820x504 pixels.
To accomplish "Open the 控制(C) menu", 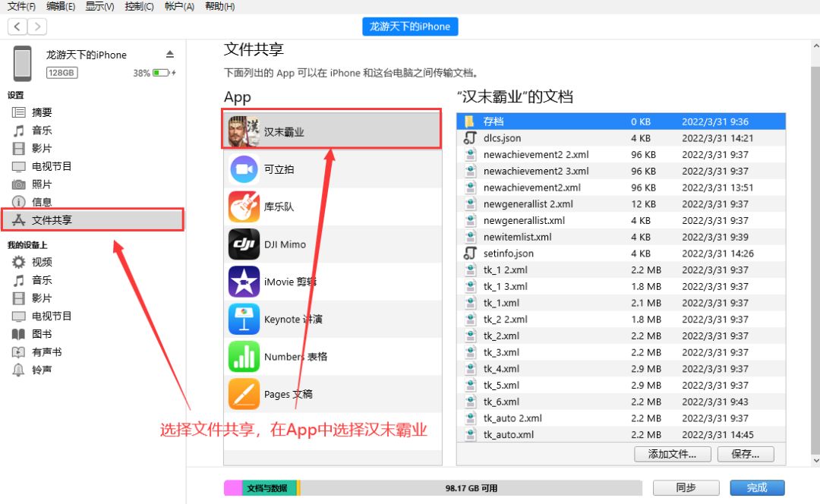I will point(139,6).
